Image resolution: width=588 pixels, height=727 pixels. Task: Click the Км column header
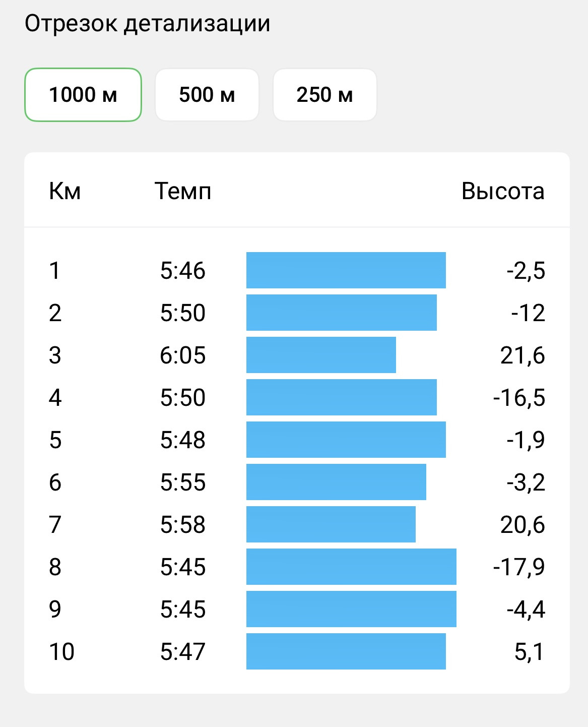[x=65, y=191]
